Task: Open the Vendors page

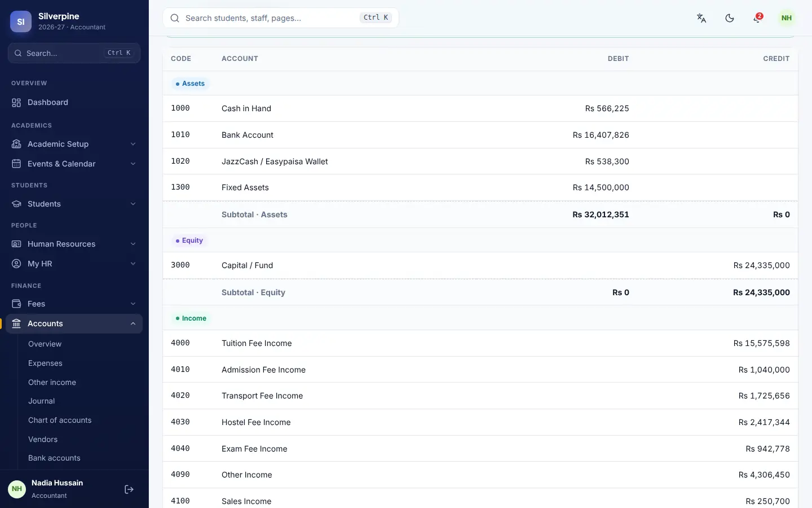Action: click(43, 439)
